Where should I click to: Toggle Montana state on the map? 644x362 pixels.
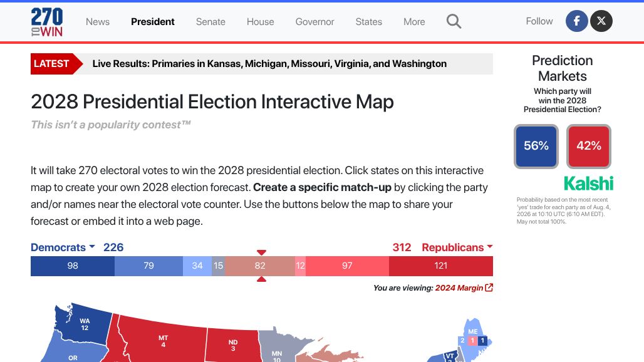click(x=163, y=341)
